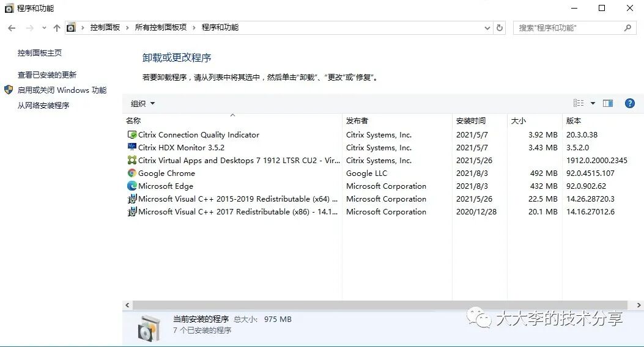
Task: Click version 14.26.28720.3
Action: pyautogui.click(x=590, y=199)
